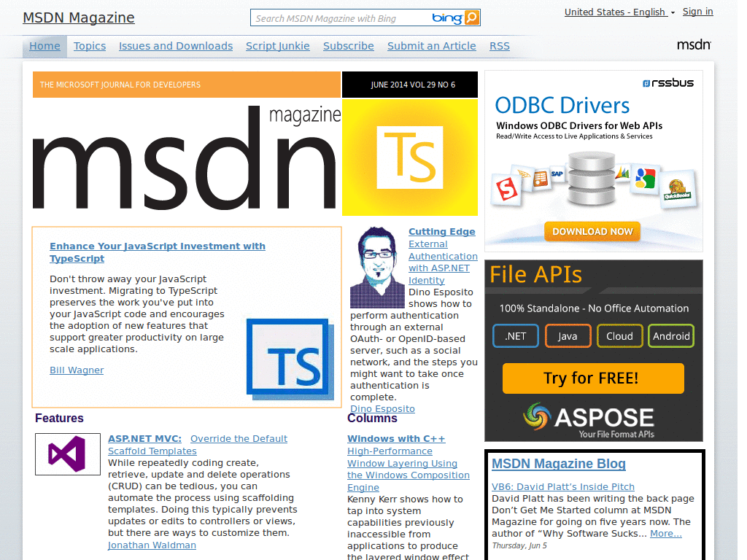747x560 pixels.
Task: Switch to the Topics tab
Action: click(x=89, y=45)
